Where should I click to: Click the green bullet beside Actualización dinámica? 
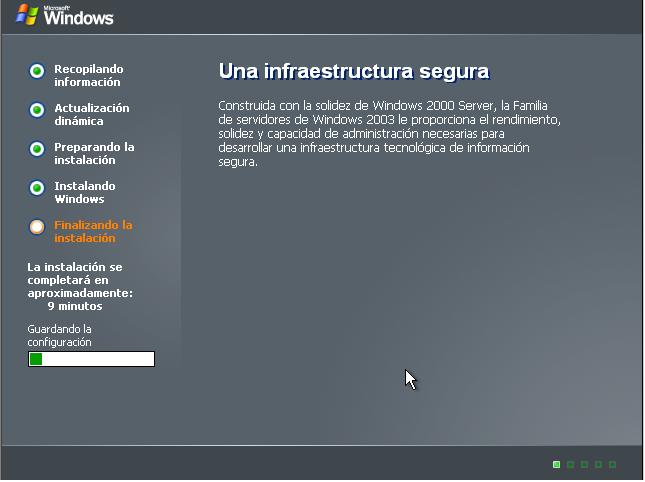(x=37, y=110)
